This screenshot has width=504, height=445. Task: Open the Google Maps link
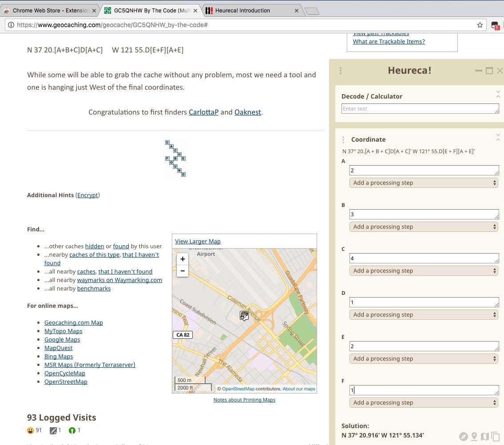tap(62, 340)
